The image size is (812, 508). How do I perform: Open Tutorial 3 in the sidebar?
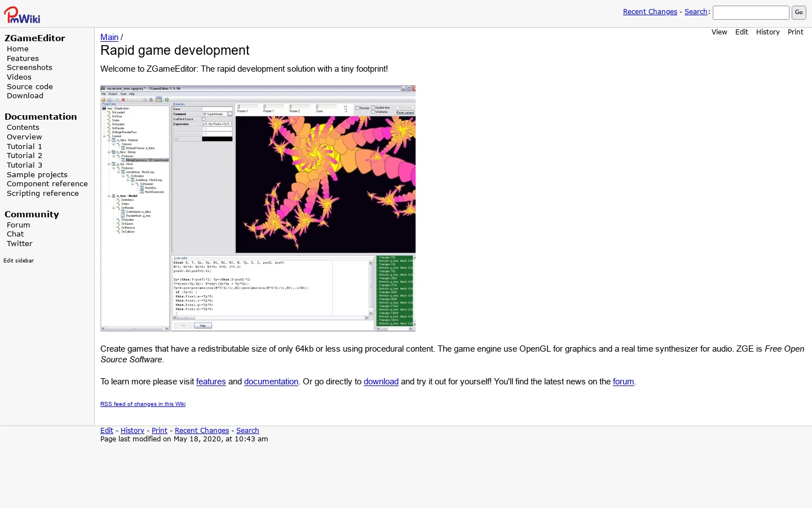click(x=24, y=165)
